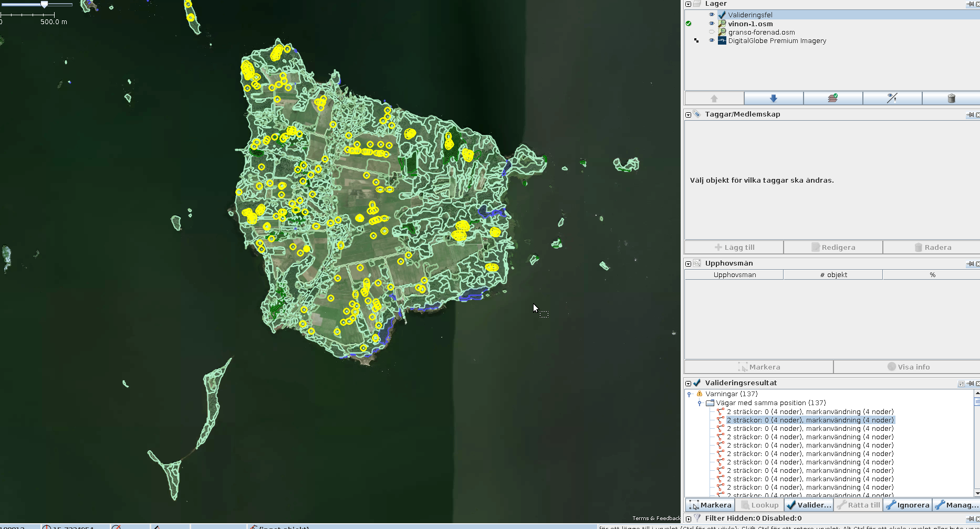Run validation with the Valider... button
The height and width of the screenshot is (529, 980).
pyautogui.click(x=809, y=505)
